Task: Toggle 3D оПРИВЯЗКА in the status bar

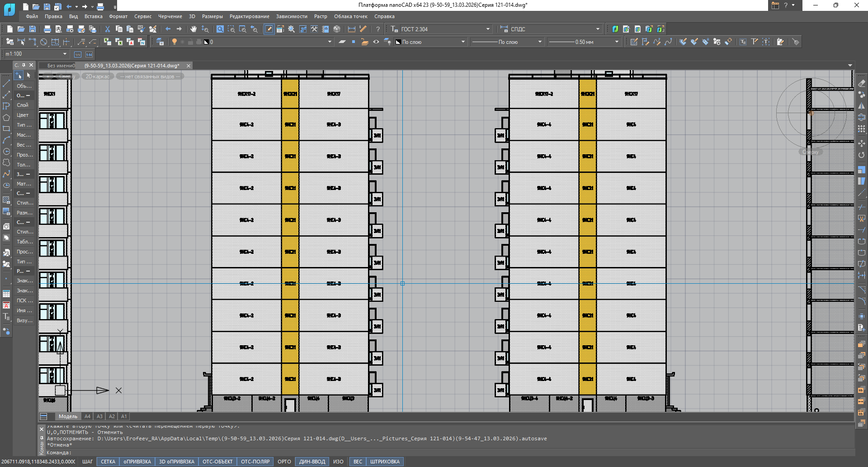Action: 177,462
